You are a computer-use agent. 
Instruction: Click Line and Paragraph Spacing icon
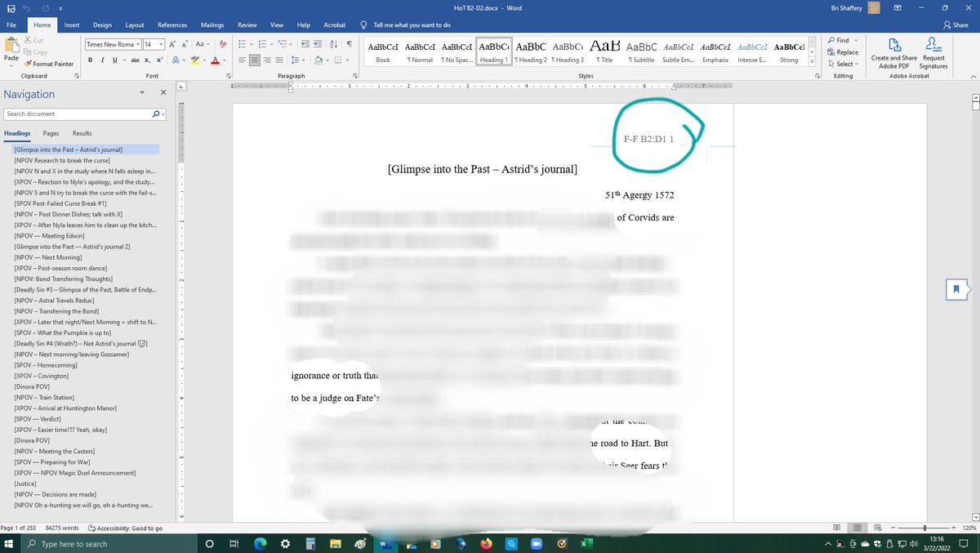click(x=295, y=60)
